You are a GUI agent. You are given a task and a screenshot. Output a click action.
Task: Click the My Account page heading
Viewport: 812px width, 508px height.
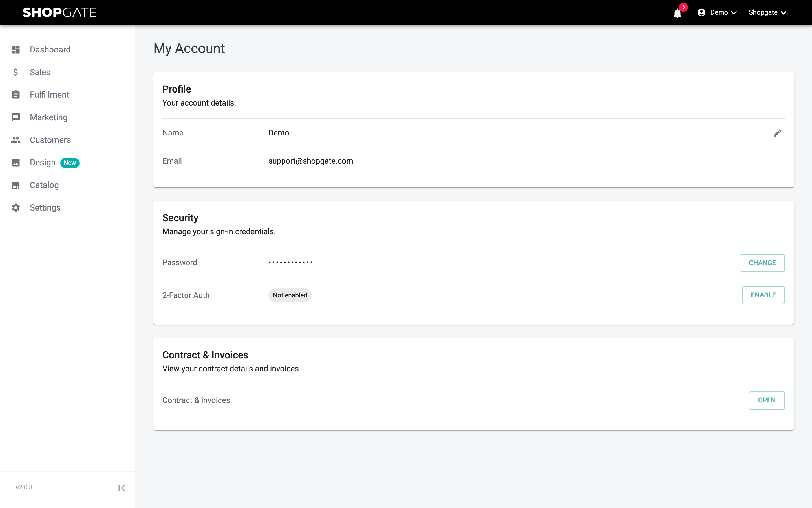[x=189, y=49]
